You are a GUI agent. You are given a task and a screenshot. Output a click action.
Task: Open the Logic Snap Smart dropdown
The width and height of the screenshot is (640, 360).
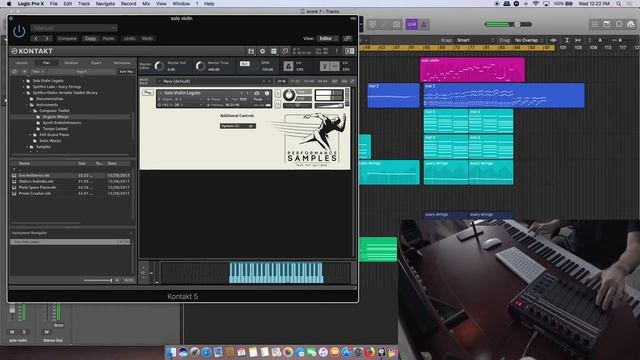click(476, 40)
